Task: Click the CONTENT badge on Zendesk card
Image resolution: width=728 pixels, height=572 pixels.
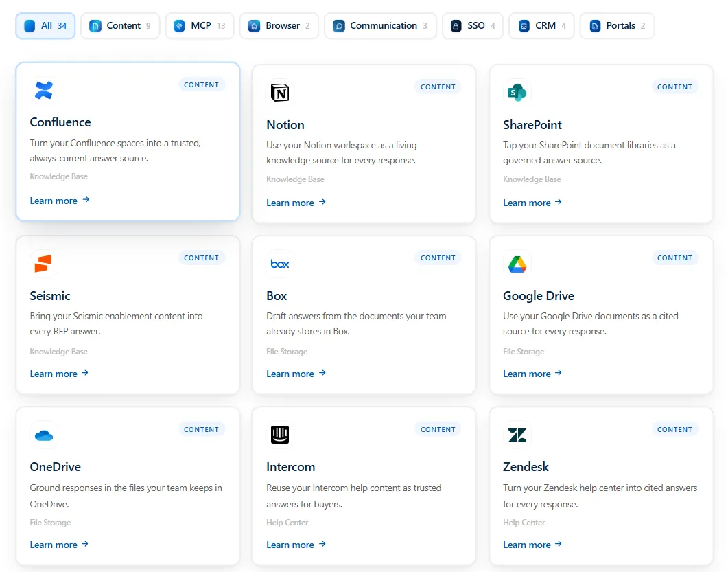Action: coord(674,429)
